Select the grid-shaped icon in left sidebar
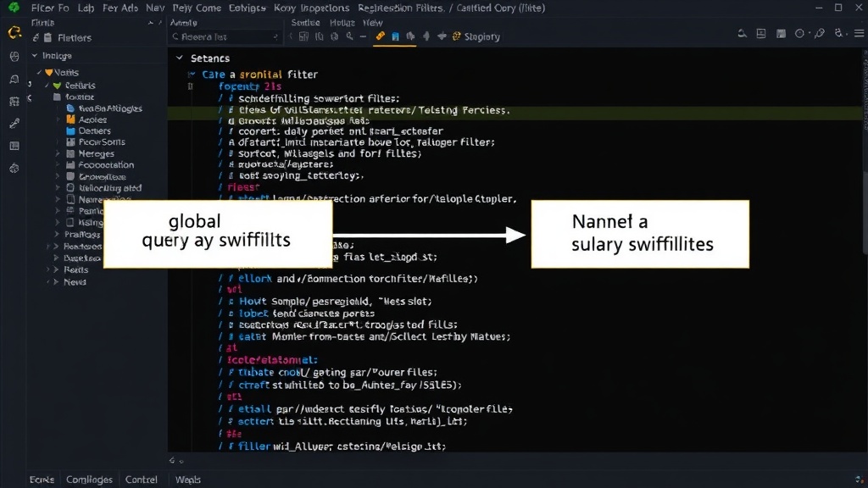 tap(14, 102)
